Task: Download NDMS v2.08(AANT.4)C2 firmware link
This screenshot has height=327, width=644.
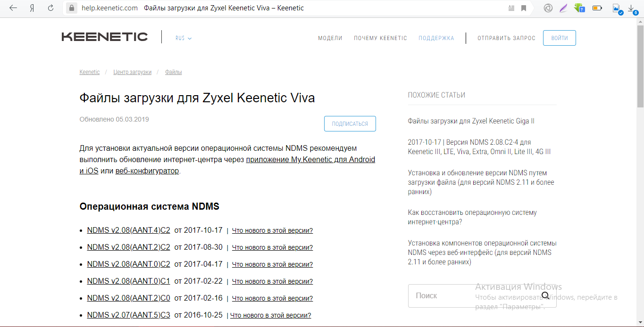Action: tap(128, 230)
